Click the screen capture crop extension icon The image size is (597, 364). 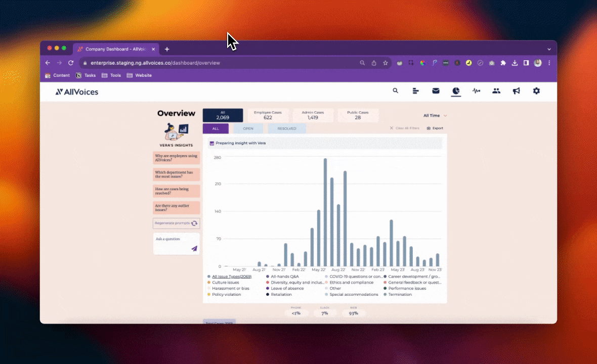(x=411, y=63)
